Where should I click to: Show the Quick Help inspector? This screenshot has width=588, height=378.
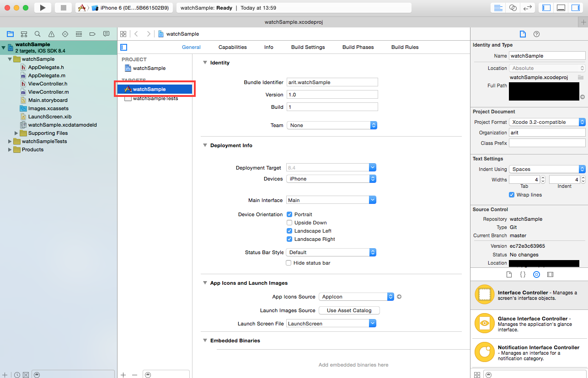537,34
